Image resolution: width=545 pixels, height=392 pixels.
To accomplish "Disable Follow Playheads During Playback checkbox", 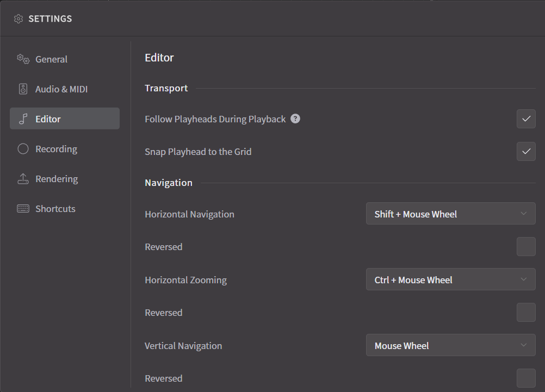I will (526, 119).
